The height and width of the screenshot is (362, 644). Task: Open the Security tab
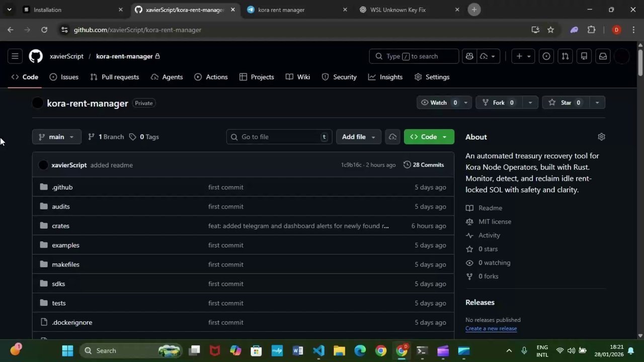point(339,77)
